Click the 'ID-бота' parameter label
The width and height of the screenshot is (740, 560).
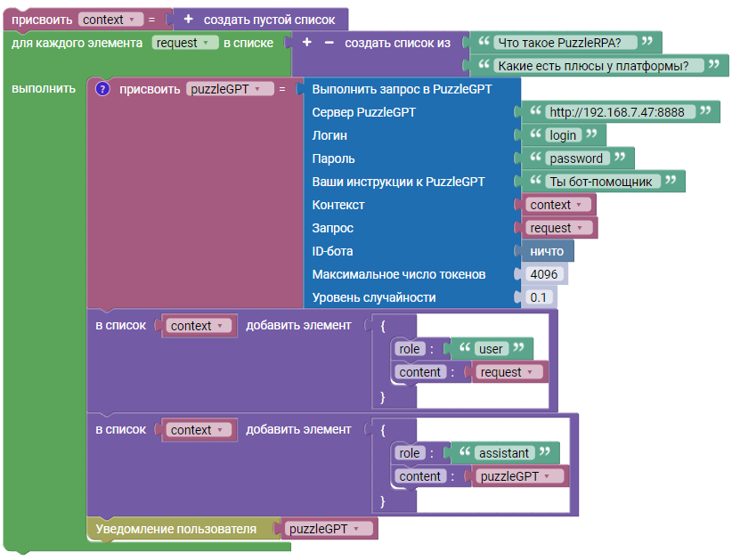[332, 251]
